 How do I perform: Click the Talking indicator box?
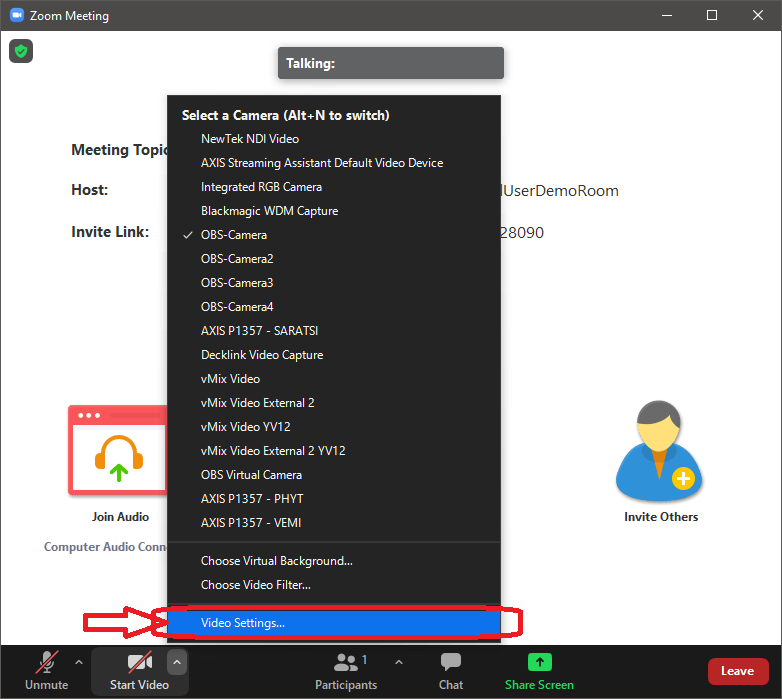[x=391, y=63]
